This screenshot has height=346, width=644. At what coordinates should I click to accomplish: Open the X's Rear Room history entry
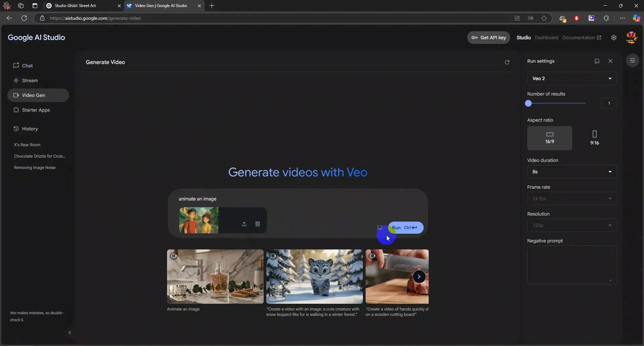point(27,145)
